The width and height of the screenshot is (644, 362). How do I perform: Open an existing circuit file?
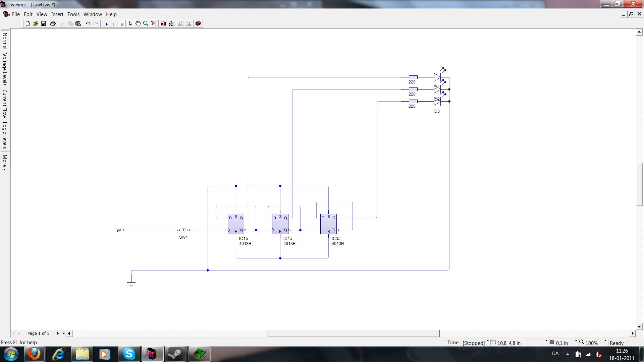pos(35,23)
